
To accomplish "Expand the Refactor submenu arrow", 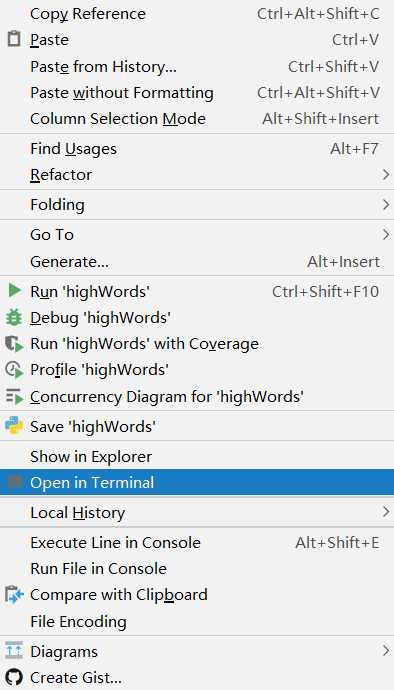I will [386, 175].
